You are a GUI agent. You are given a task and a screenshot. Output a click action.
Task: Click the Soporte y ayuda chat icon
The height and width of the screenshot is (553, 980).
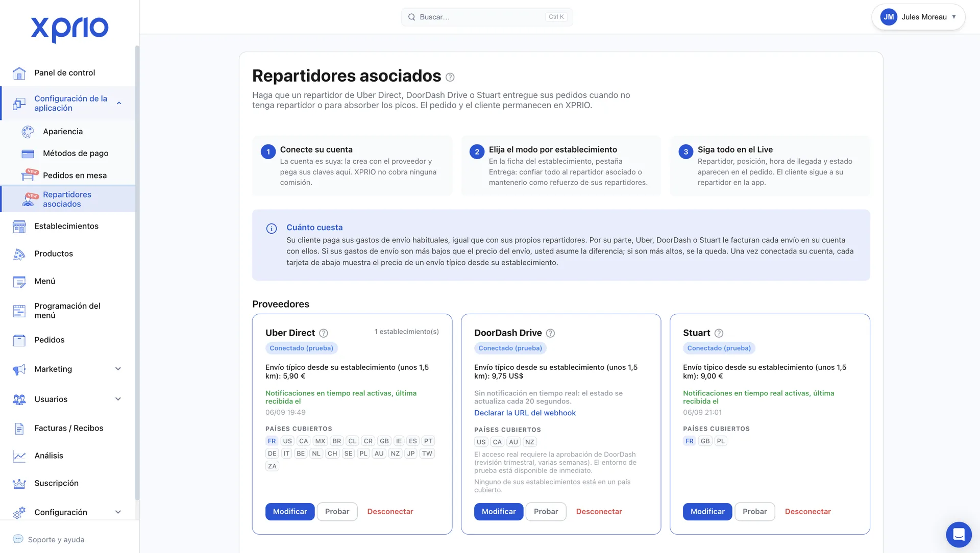[18, 539]
